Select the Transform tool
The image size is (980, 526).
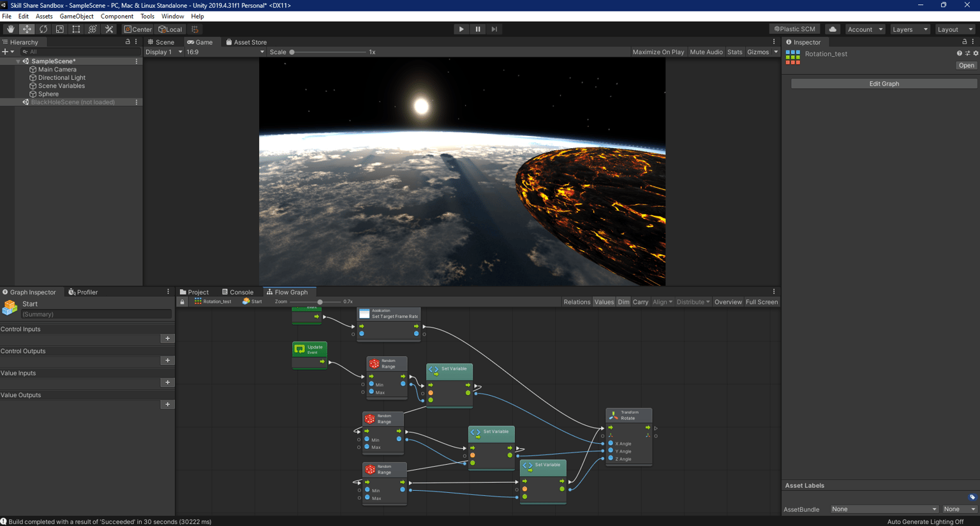93,29
